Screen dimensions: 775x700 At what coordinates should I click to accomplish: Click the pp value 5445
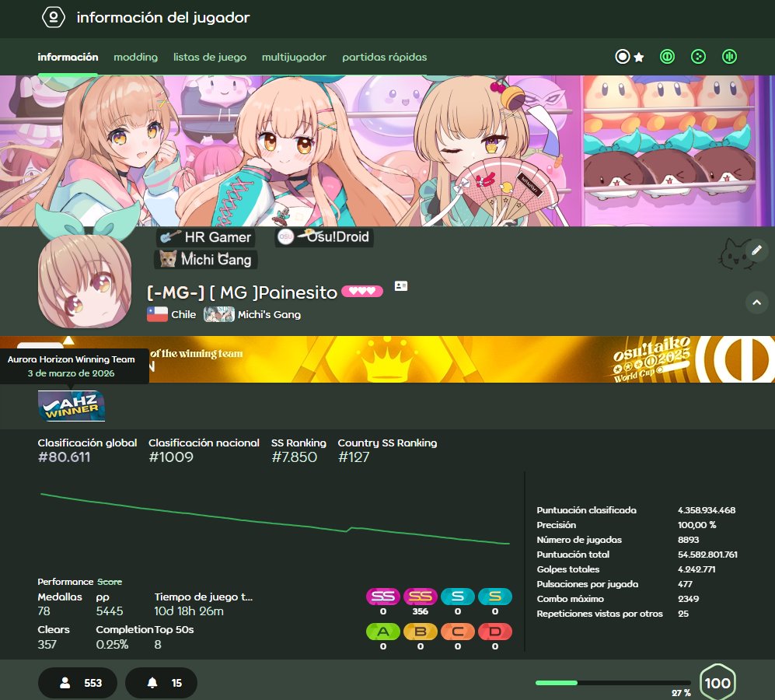[x=110, y=611]
